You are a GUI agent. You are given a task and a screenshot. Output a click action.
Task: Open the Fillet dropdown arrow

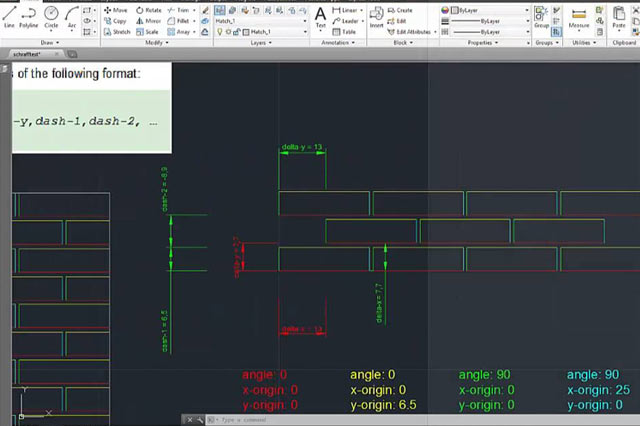[x=194, y=21]
